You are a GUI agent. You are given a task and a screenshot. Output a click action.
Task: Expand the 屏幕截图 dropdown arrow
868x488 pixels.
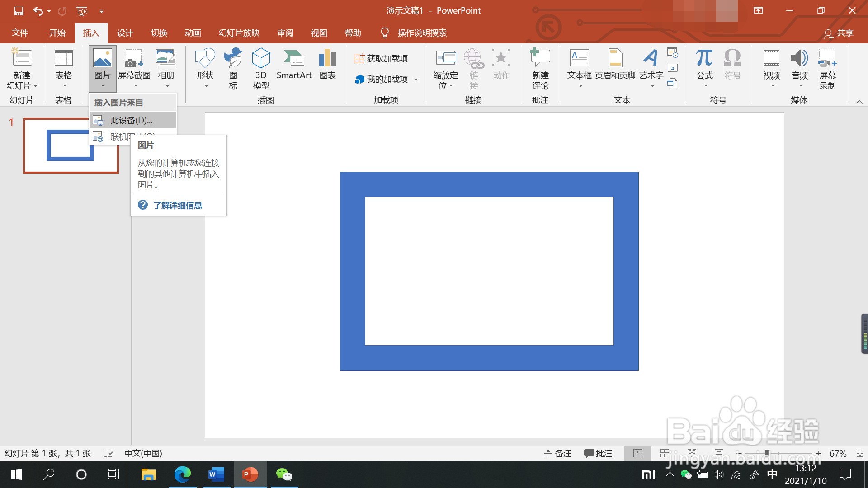point(135,86)
